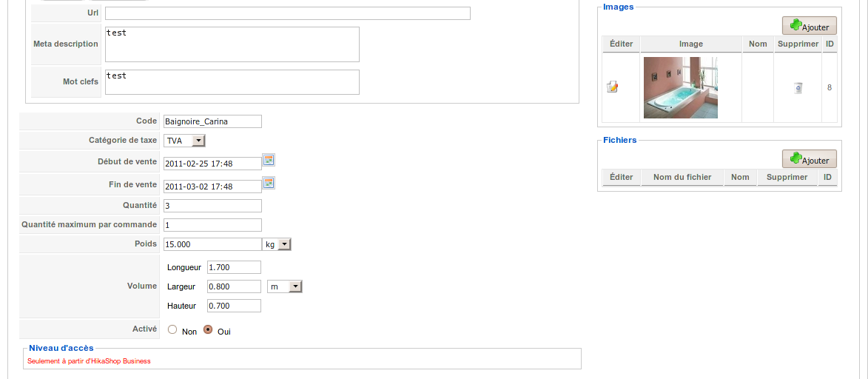The width and height of the screenshot is (868, 379).
Task: Click Ajouter button in Images panel
Action: tap(810, 26)
